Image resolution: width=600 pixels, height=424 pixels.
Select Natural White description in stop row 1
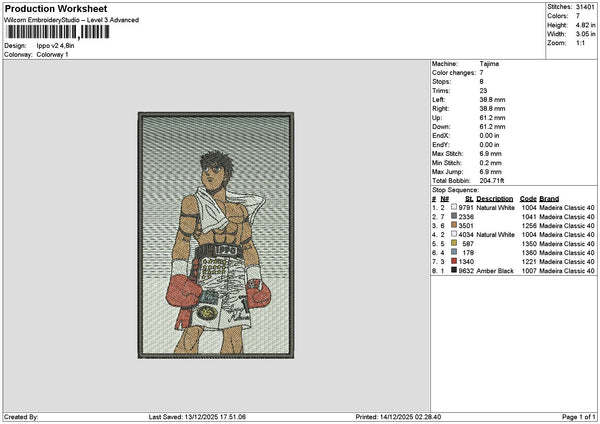[495, 207]
